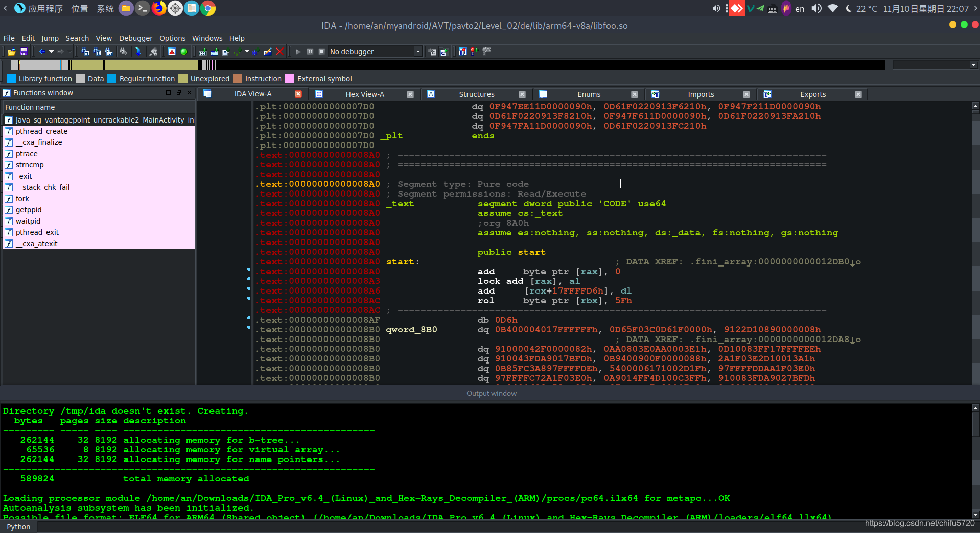980x533 pixels.
Task: Click the save database floppy icon
Action: click(24, 52)
